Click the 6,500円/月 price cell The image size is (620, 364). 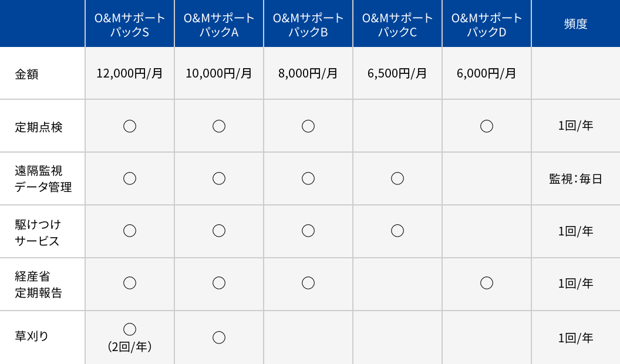click(x=397, y=74)
